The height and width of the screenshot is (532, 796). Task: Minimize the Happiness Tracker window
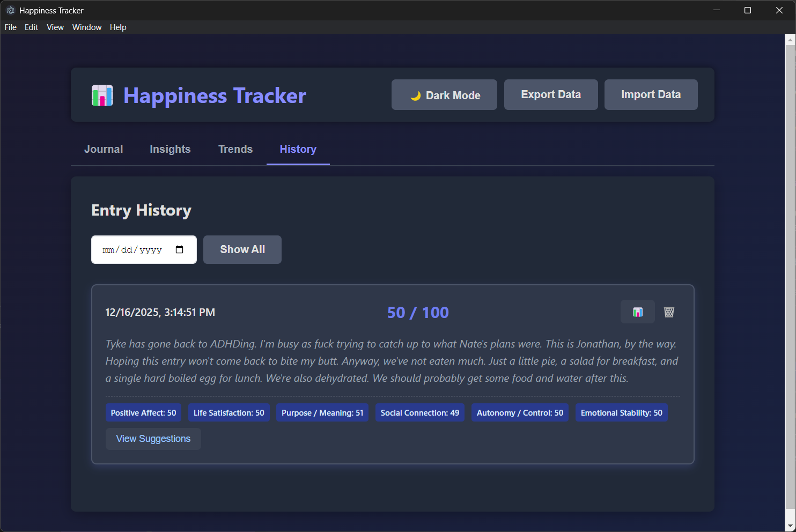point(717,10)
